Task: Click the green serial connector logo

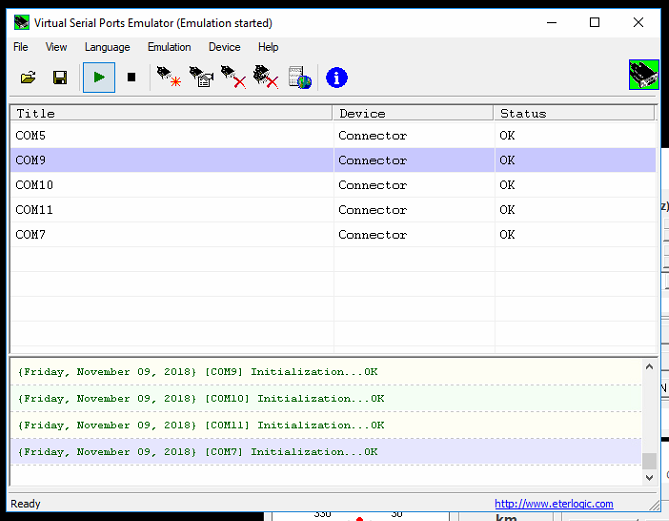Action: 644,75
